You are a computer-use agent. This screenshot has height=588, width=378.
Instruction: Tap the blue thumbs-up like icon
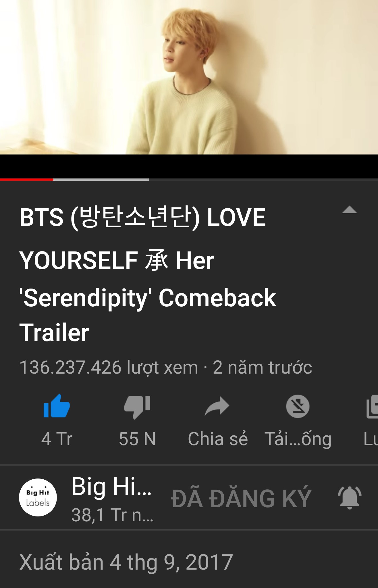[x=57, y=406]
